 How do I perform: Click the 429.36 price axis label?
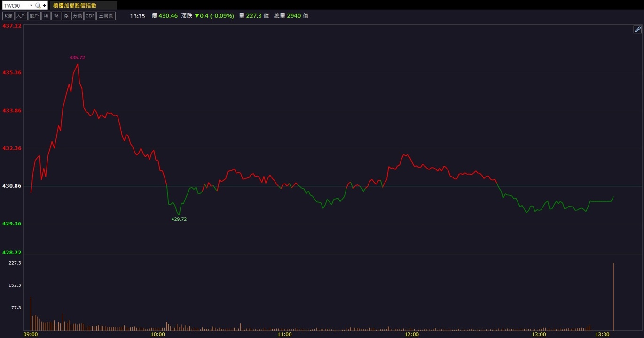coord(12,224)
